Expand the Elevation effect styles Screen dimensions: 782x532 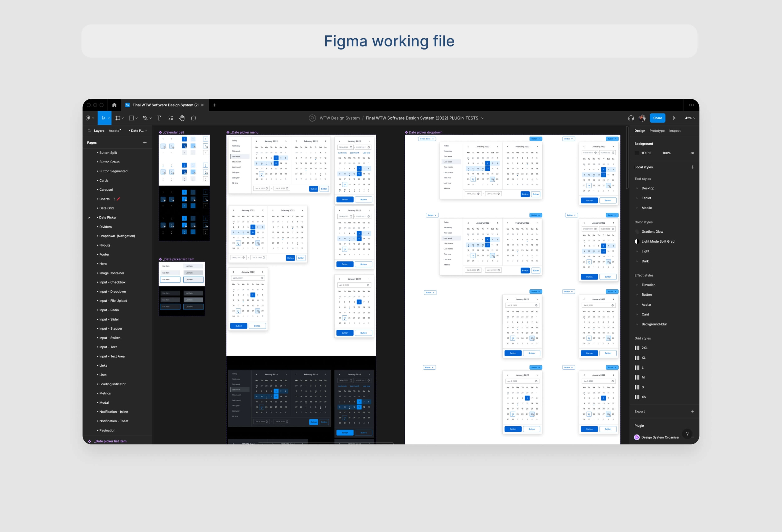click(x=648, y=285)
